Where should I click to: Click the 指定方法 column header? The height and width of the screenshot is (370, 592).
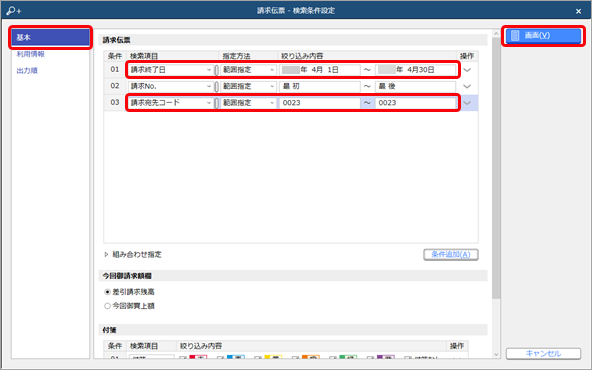coord(236,56)
